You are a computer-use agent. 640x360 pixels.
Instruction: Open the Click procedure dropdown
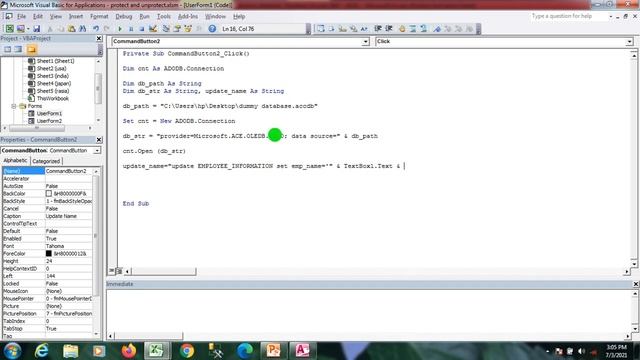tap(629, 42)
